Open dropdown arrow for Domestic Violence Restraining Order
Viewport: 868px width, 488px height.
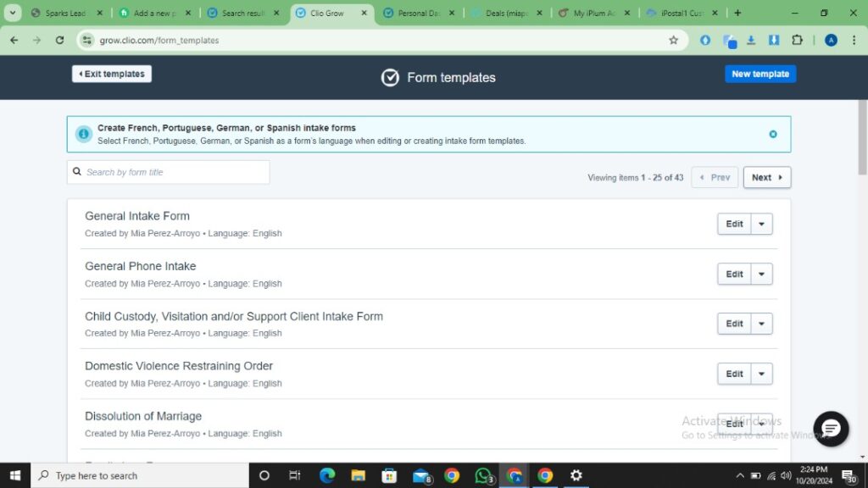point(761,374)
